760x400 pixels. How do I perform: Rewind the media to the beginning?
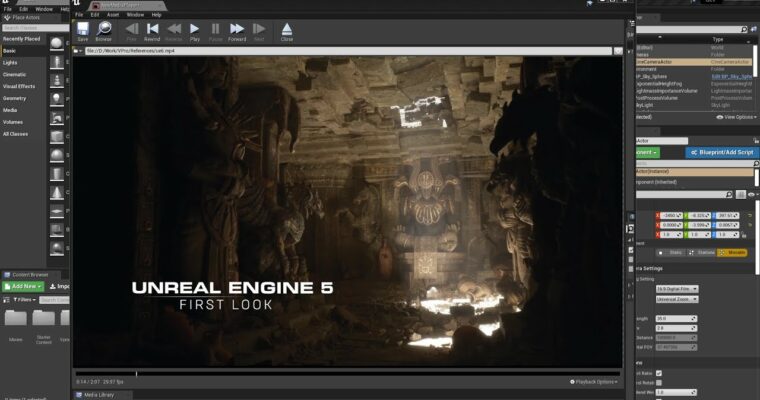pyautogui.click(x=152, y=32)
